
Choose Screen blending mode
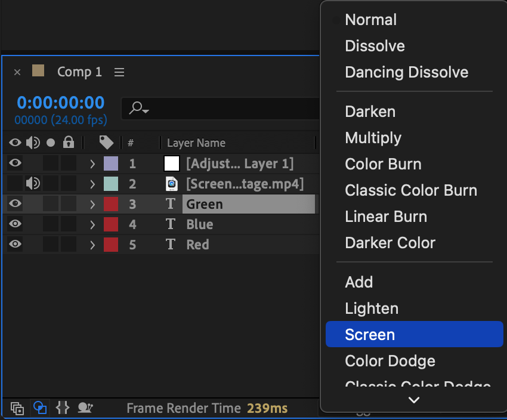click(x=370, y=335)
